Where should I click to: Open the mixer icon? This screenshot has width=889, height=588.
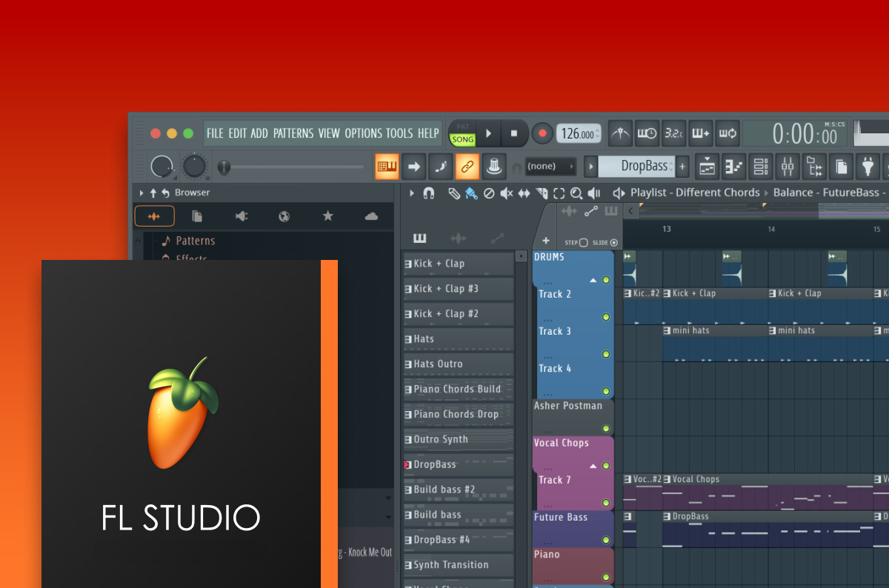(787, 167)
